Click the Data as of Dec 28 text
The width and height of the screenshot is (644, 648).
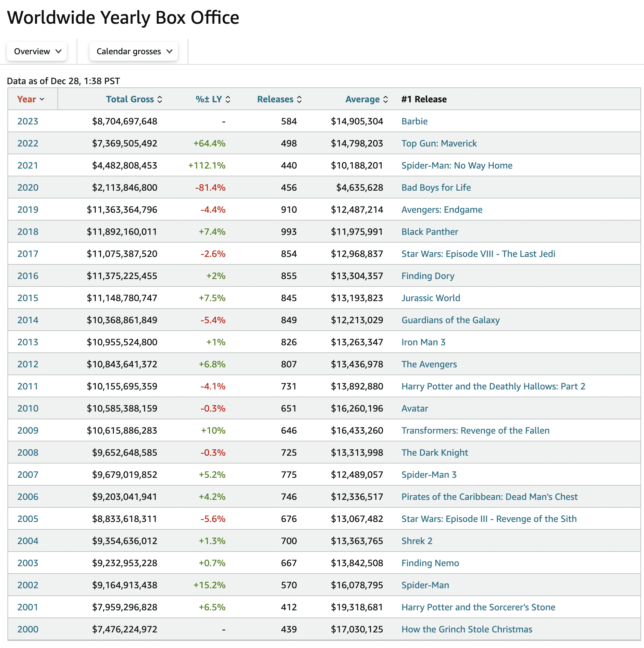point(63,81)
